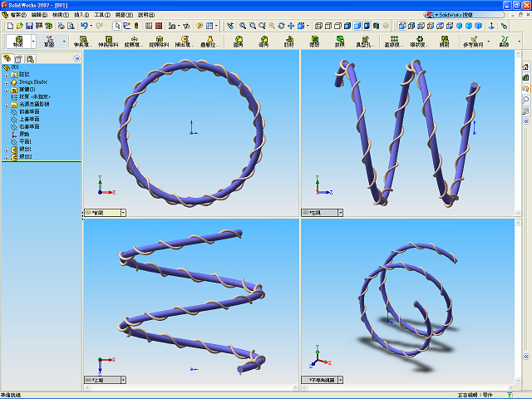This screenshot has height=399, width=532.
Task: Open a file with the Open folder icon
Action: [x=20, y=26]
